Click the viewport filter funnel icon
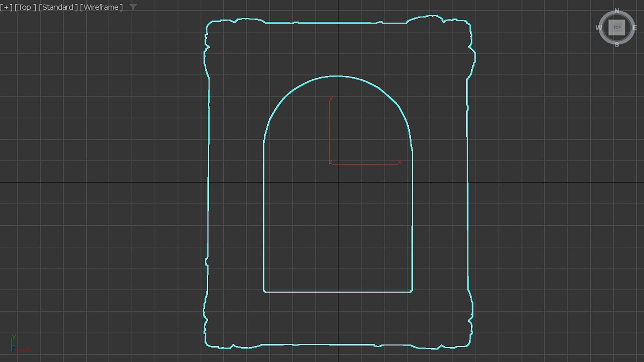 point(133,7)
